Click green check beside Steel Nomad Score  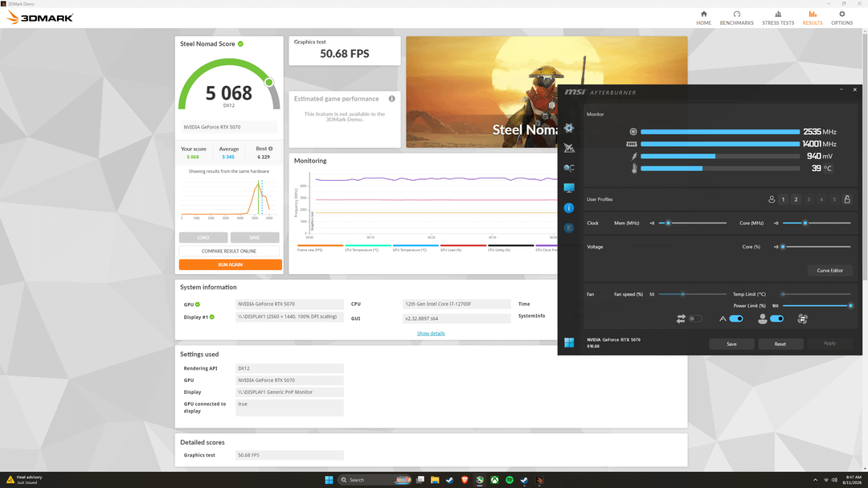point(240,43)
